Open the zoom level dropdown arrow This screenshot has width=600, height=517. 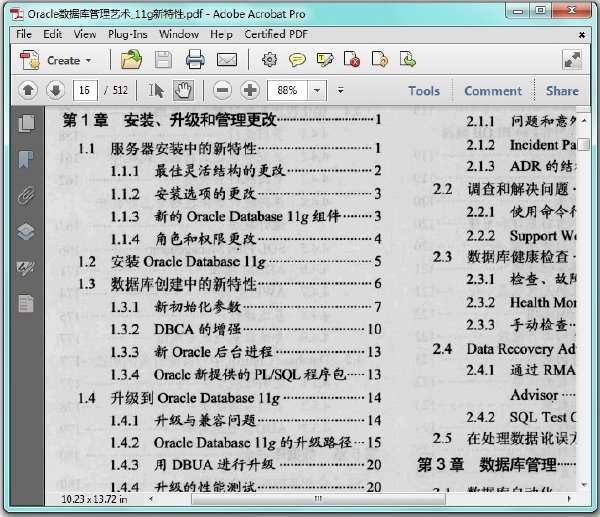click(317, 90)
